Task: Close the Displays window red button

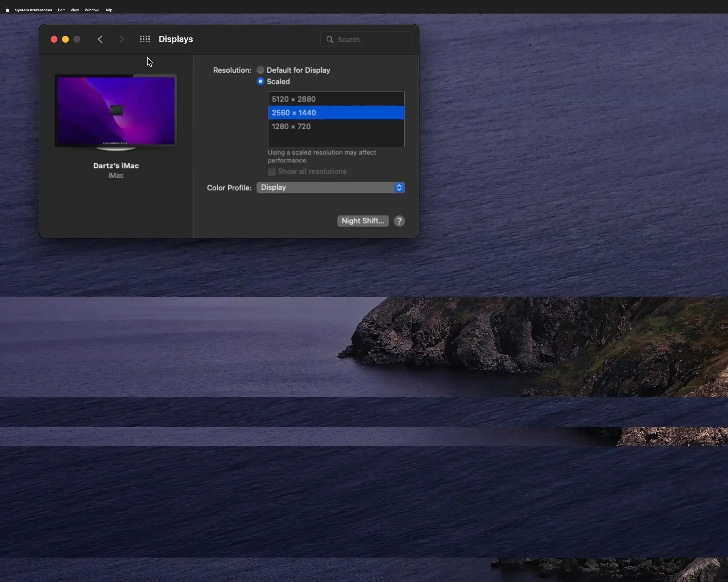Action: tap(54, 39)
